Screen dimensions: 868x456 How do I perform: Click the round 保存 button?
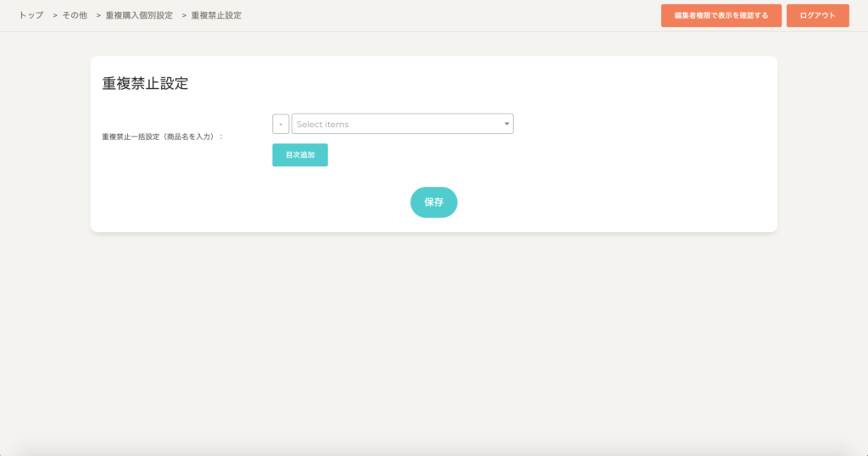click(x=434, y=203)
